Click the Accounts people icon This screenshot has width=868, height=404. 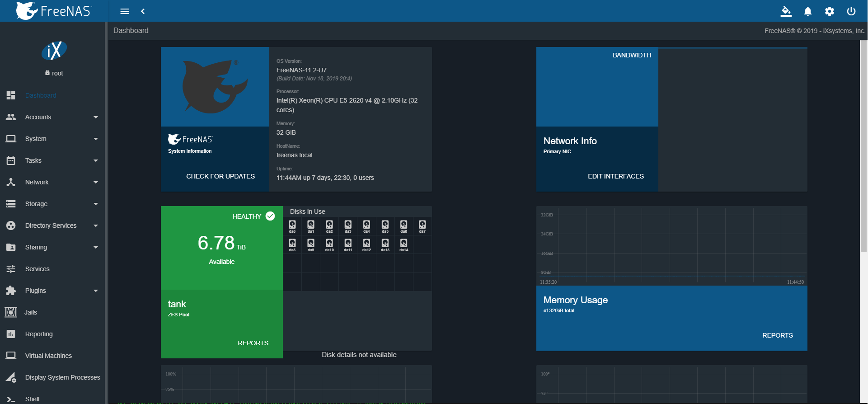tap(11, 117)
